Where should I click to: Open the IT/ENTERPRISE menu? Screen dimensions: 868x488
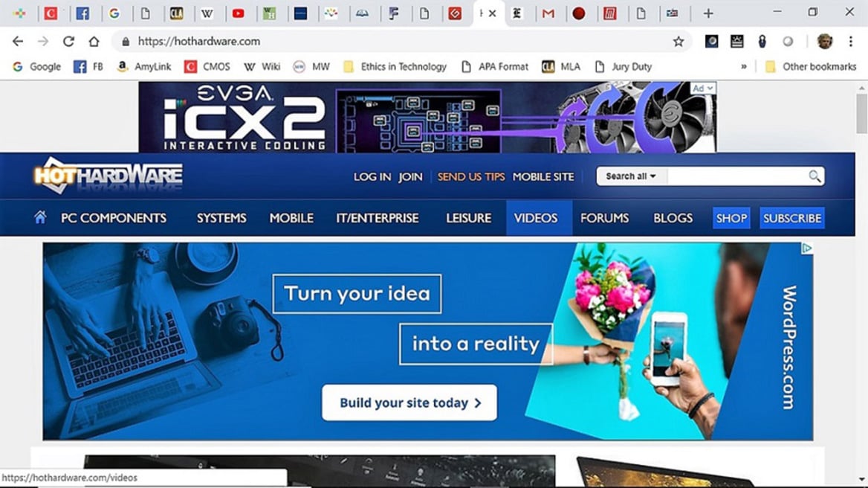377,218
